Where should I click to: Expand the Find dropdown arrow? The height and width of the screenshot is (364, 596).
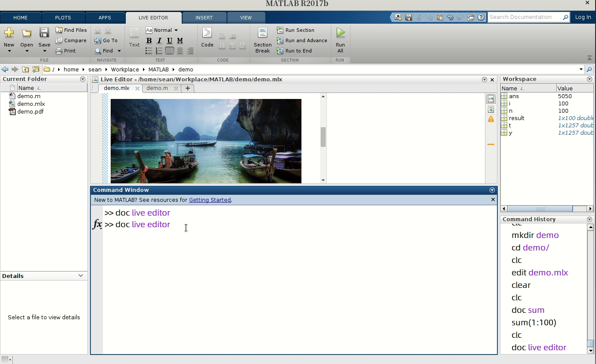point(119,51)
